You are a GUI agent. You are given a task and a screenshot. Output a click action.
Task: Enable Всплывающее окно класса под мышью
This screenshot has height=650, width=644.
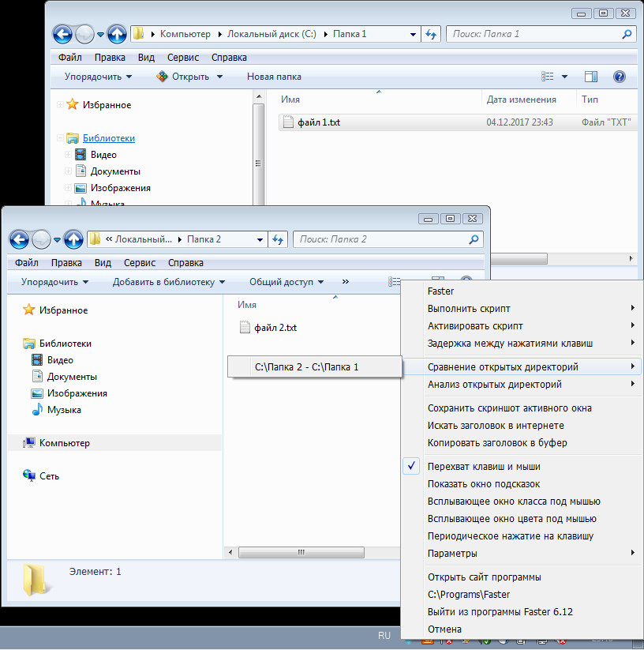point(514,502)
